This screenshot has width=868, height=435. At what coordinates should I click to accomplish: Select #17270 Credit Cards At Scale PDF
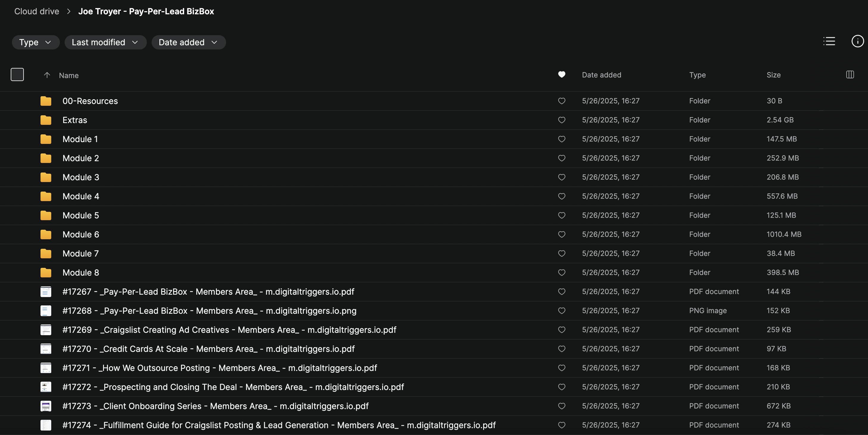click(x=208, y=349)
